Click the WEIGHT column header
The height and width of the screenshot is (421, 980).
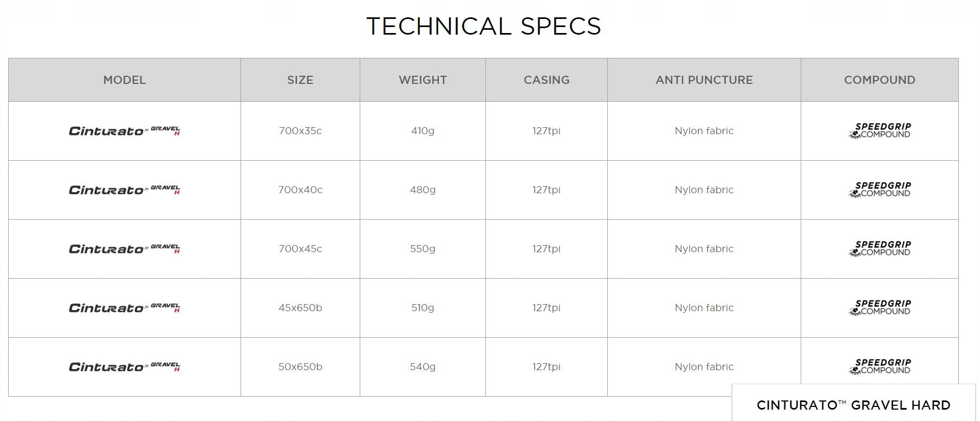423,80
